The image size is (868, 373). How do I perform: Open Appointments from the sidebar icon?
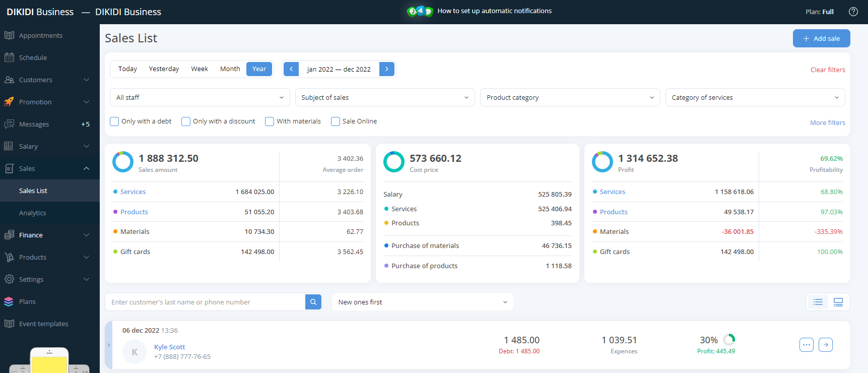[9, 35]
